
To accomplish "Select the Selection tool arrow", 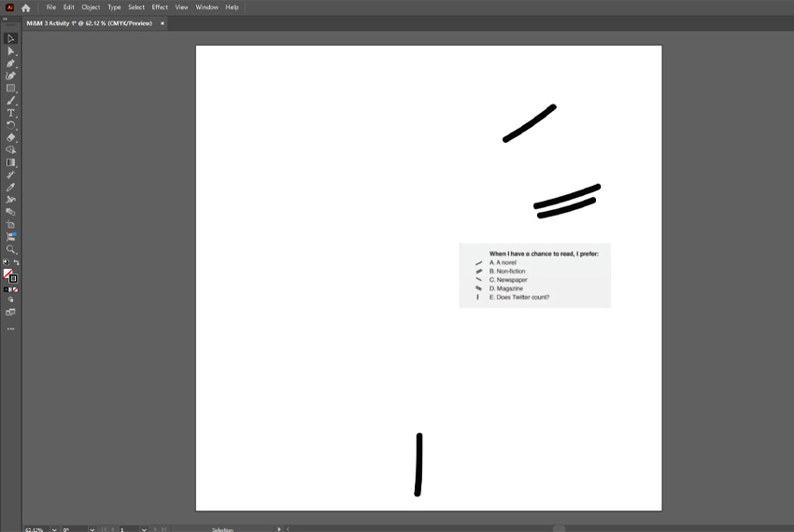I will pos(11,38).
